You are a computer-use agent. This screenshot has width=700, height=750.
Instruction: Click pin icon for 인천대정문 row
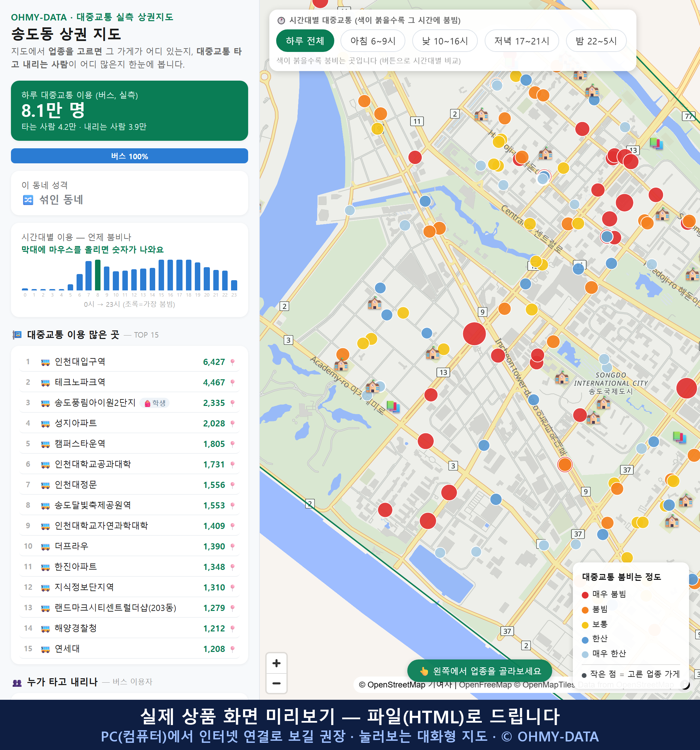click(232, 485)
